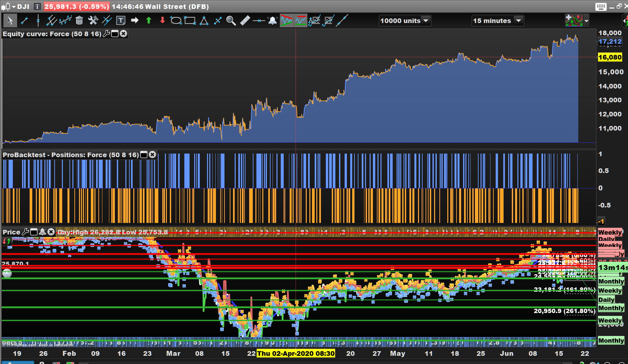Click the Mar label on the time axis
This screenshot has width=628, height=364.
tap(173, 353)
